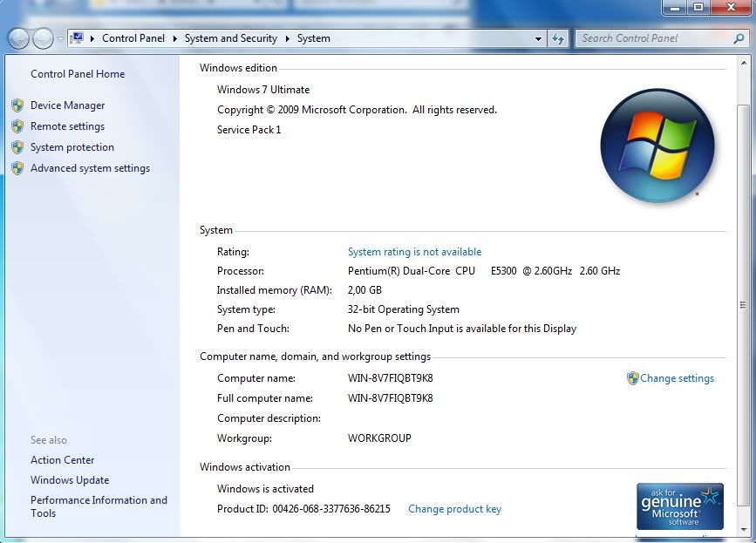Open the address bar history dropdown
The width and height of the screenshot is (756, 543).
tap(538, 38)
